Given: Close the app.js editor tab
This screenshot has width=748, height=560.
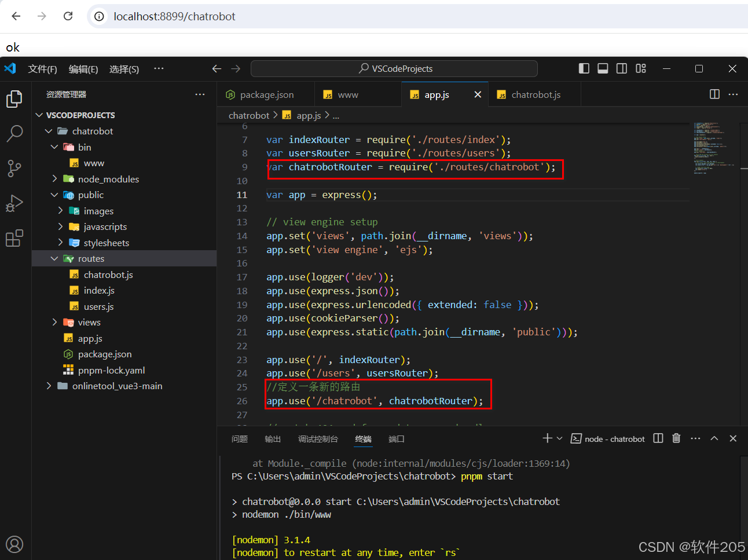Looking at the screenshot, I should (478, 94).
